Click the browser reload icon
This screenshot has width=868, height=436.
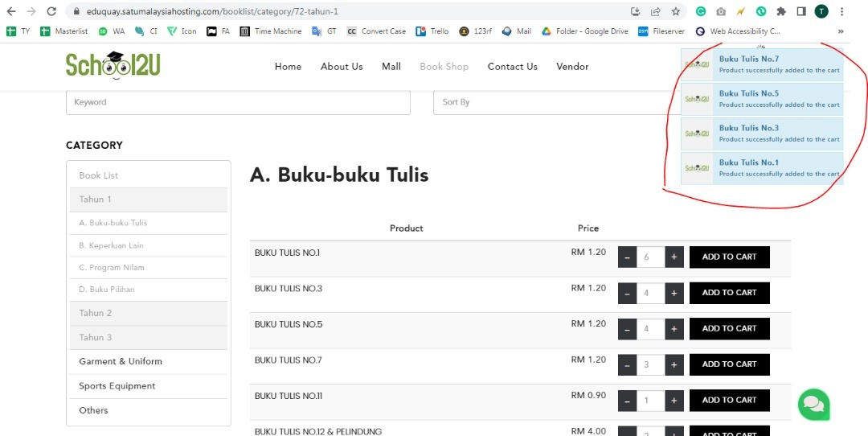[x=51, y=12]
